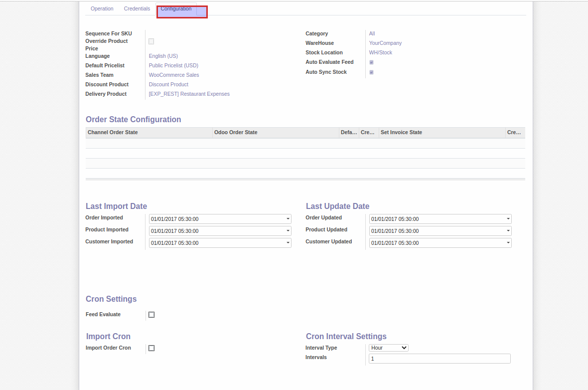
Task: Click the Order State Configuration heading
Action: click(x=133, y=119)
